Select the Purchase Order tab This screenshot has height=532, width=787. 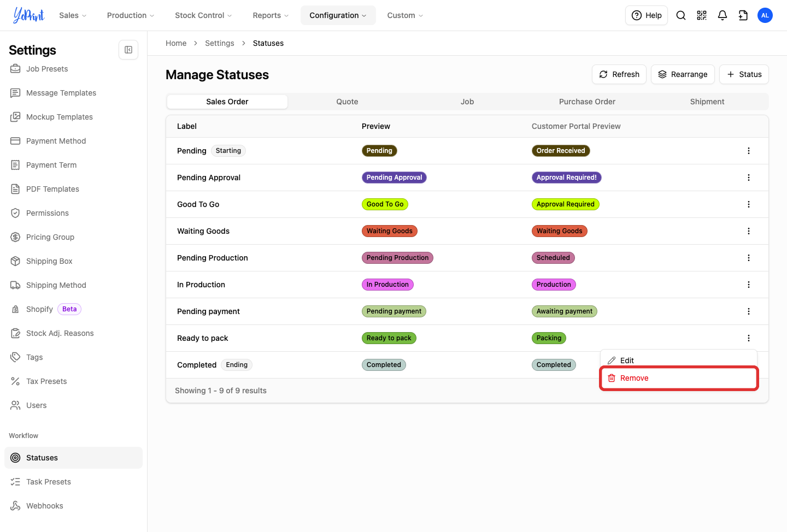point(587,102)
